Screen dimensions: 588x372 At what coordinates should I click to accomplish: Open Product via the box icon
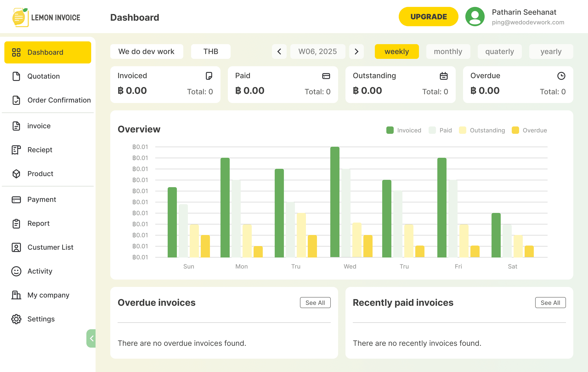pos(16,174)
